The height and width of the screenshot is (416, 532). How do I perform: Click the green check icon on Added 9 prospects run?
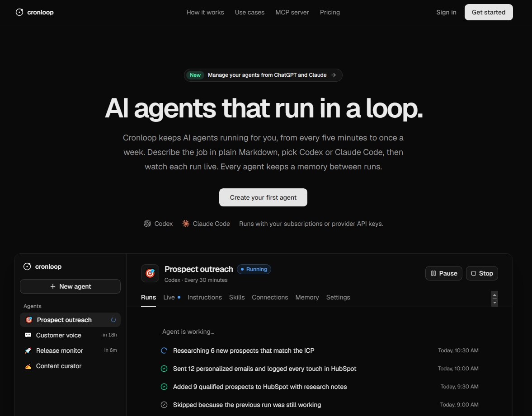tap(164, 387)
